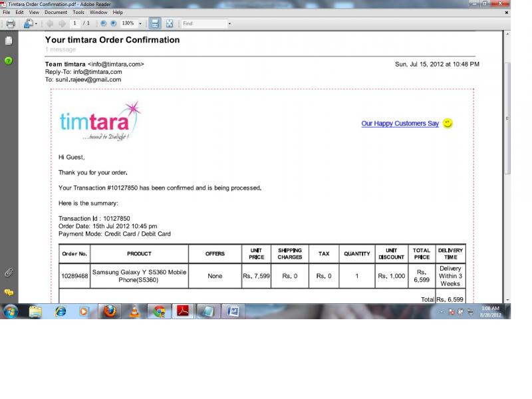532x399 pixels.
Task: Click the Adobe Reader title bar PDF icon
Action: point(3,4)
